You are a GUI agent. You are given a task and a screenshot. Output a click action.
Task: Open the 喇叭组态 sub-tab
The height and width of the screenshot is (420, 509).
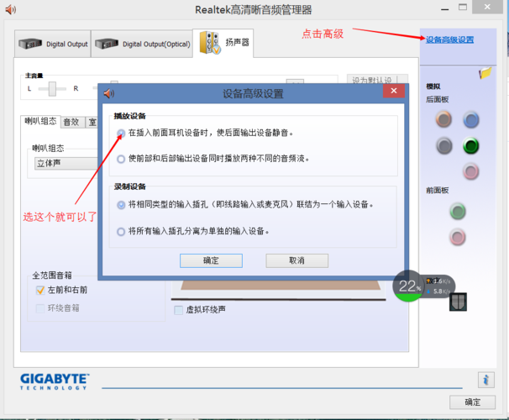coord(40,122)
